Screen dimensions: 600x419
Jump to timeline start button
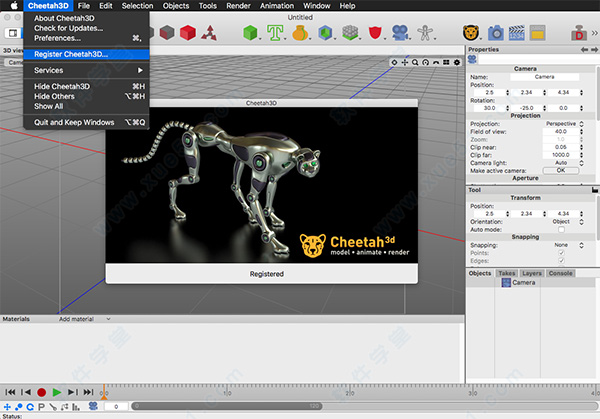pos(10,392)
